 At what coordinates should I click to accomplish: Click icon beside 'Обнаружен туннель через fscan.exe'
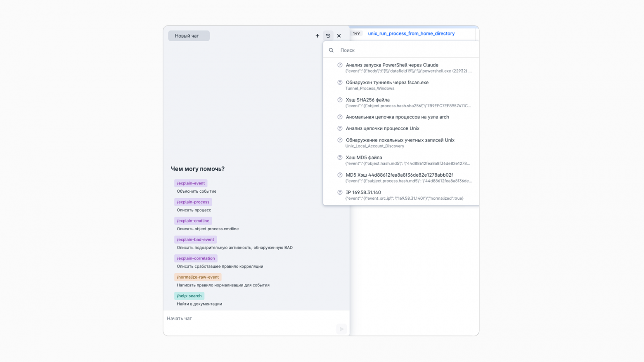(340, 83)
